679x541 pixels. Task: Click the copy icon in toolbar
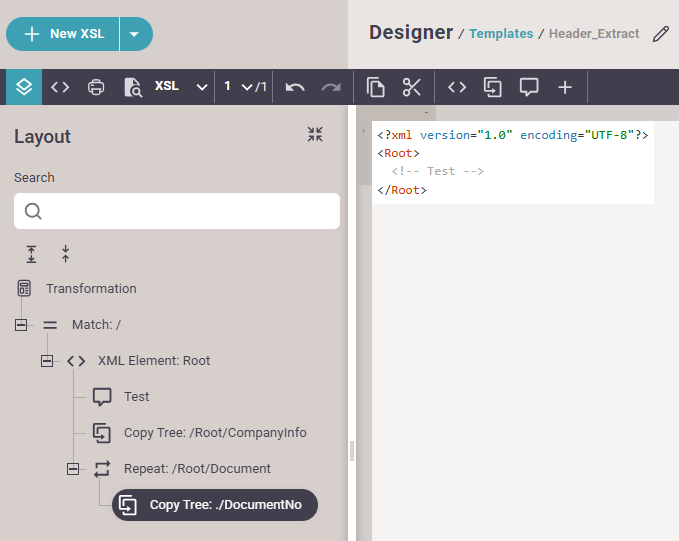point(376,87)
